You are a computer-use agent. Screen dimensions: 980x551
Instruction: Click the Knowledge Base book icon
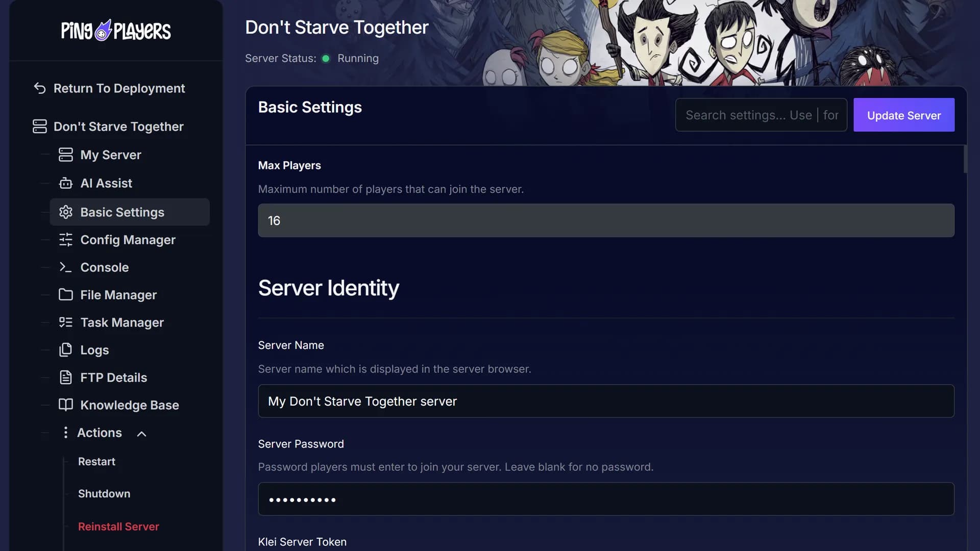tap(66, 405)
